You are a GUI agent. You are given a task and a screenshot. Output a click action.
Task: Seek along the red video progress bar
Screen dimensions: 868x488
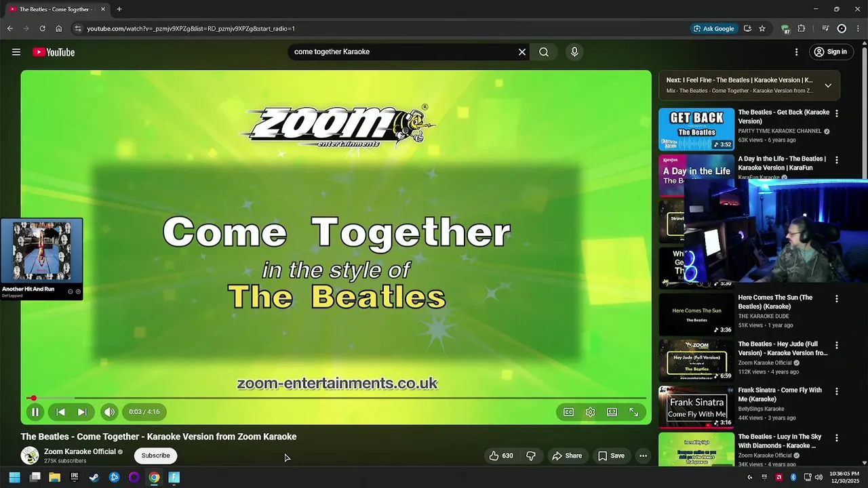coord(336,398)
